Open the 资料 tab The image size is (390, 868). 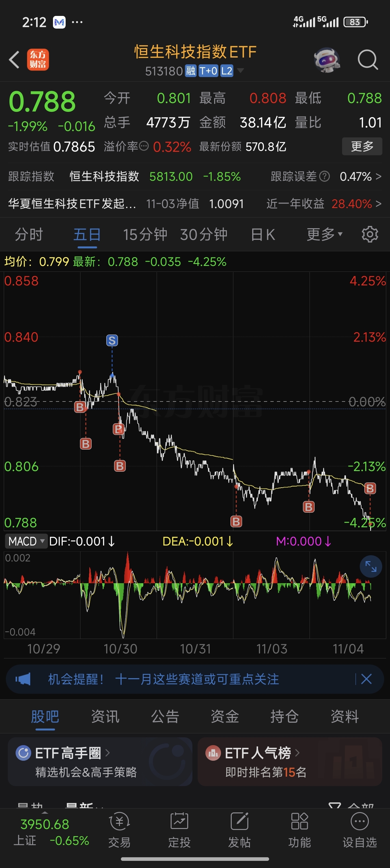tap(344, 717)
